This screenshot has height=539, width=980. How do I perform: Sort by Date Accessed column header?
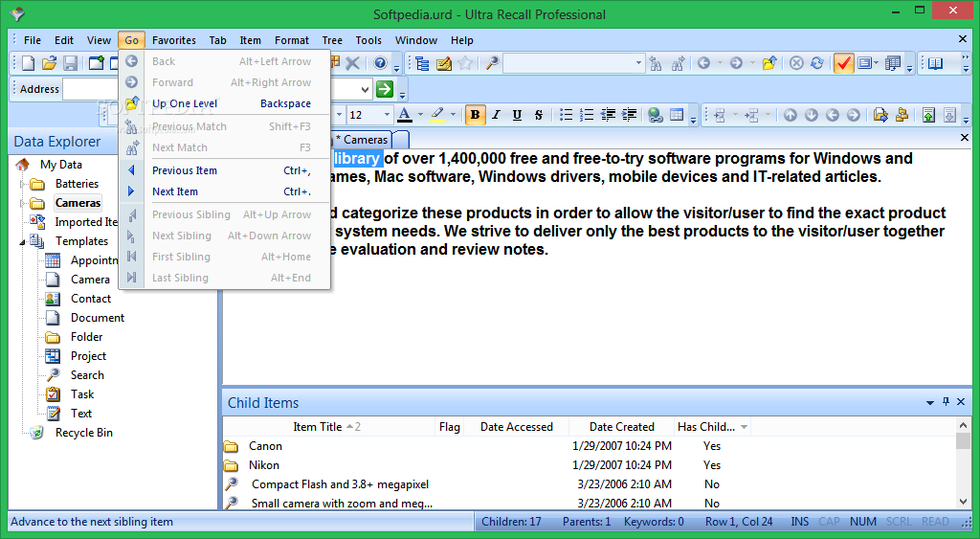516,427
